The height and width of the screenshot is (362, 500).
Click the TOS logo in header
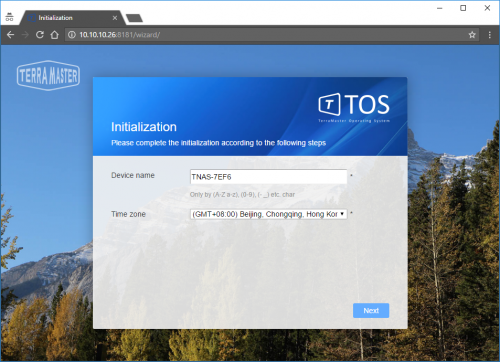coord(354,107)
